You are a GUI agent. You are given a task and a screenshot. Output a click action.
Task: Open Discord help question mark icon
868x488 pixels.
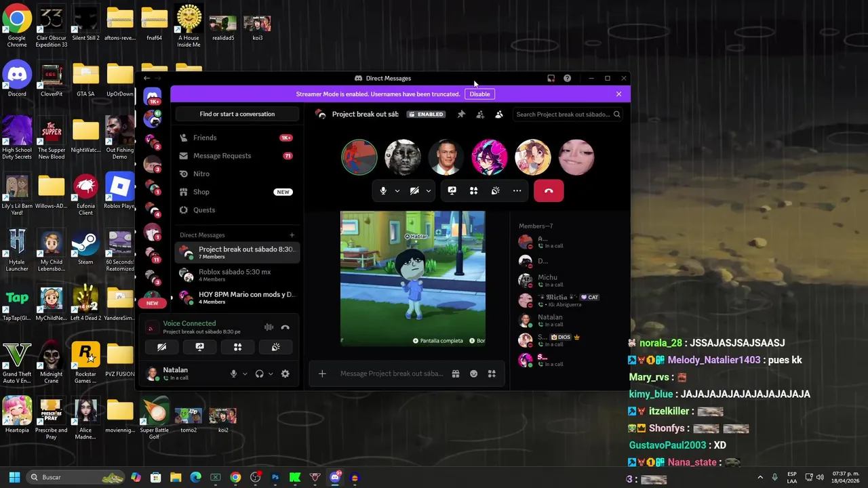click(x=567, y=78)
